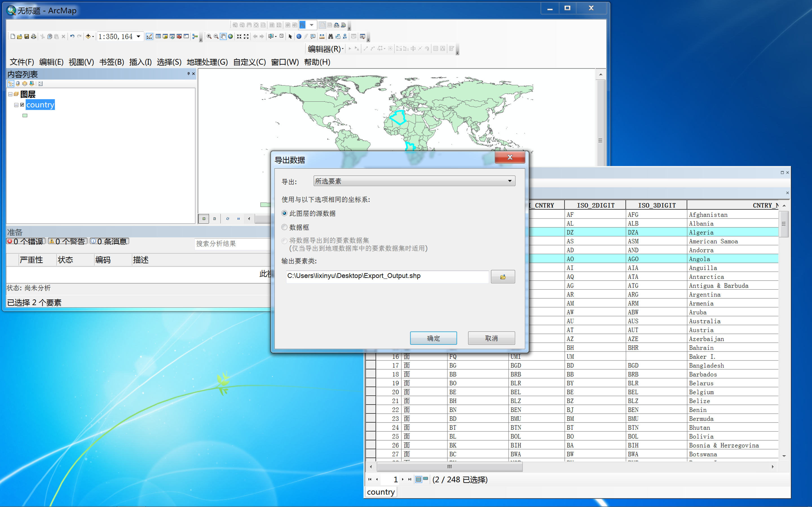Click the Zoom In tool
This screenshot has height=507, width=812.
[x=209, y=37]
